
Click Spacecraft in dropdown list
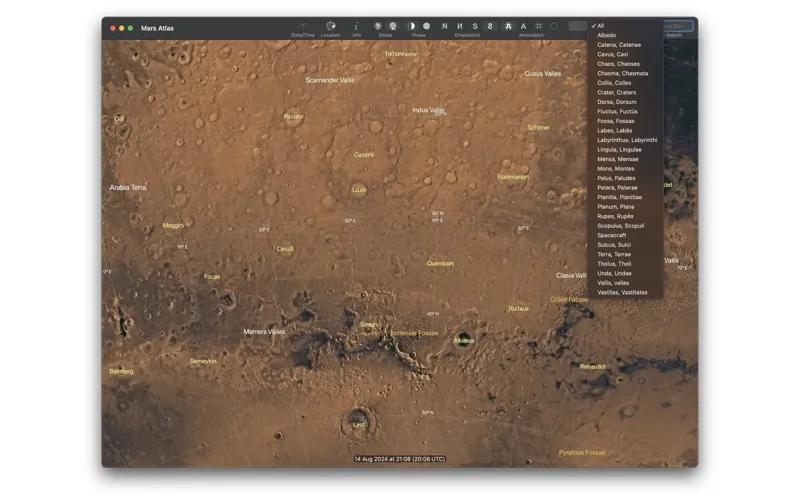point(626,235)
